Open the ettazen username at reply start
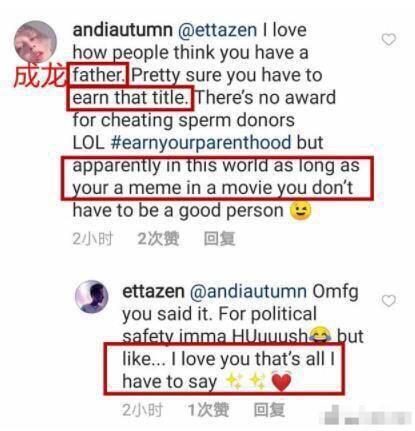415x431 pixels. [x=153, y=291]
